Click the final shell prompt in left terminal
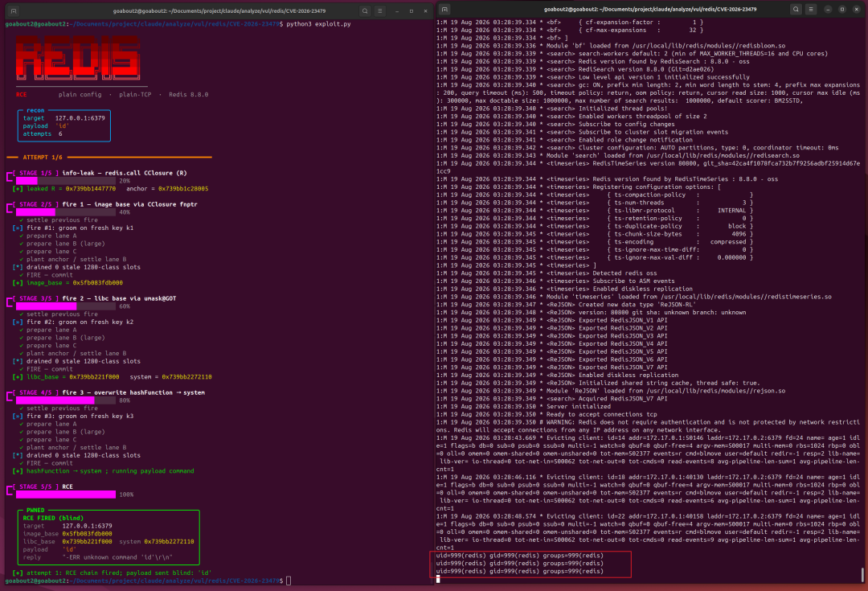Screen dimensions: 868x591 coord(148,581)
